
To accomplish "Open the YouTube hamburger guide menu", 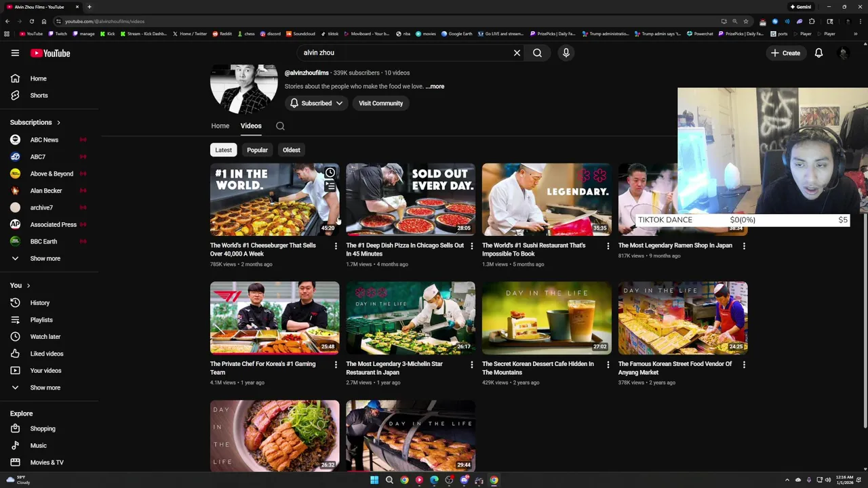I will pos(15,53).
